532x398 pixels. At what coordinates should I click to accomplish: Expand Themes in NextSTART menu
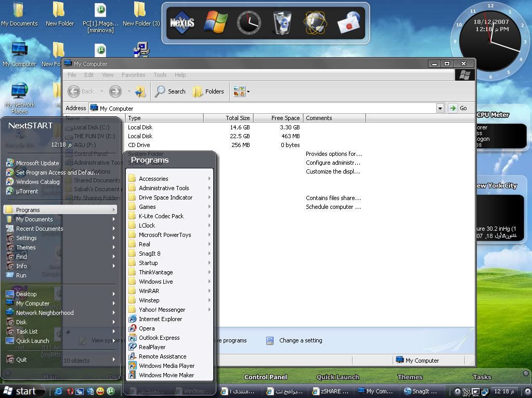coord(60,247)
